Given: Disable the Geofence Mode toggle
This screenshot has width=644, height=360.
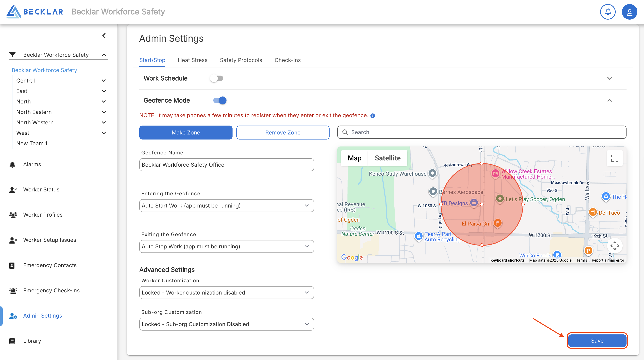Looking at the screenshot, I should tap(220, 100).
